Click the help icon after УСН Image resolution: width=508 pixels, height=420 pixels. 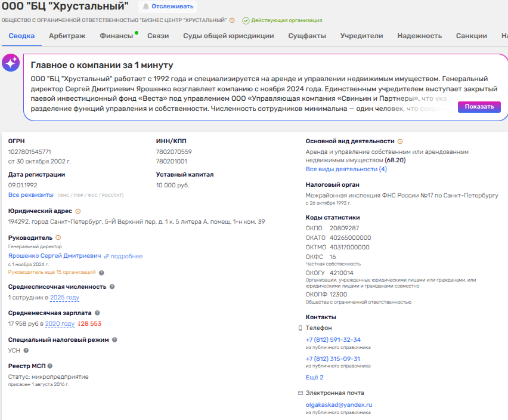click(x=26, y=351)
